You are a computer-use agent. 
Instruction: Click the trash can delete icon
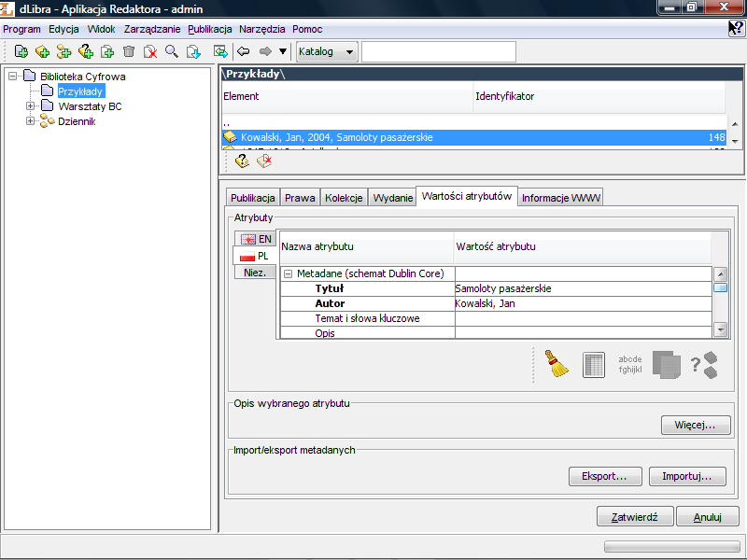(x=129, y=51)
